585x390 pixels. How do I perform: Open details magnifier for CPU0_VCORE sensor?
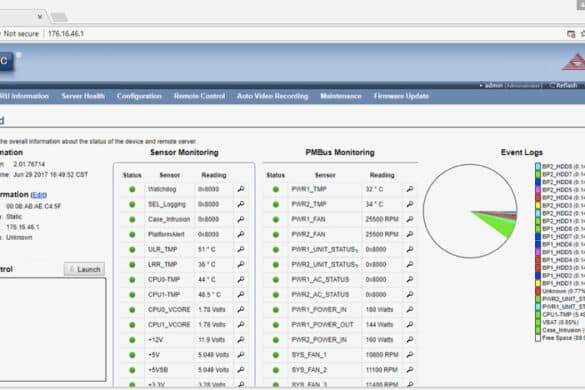241,309
